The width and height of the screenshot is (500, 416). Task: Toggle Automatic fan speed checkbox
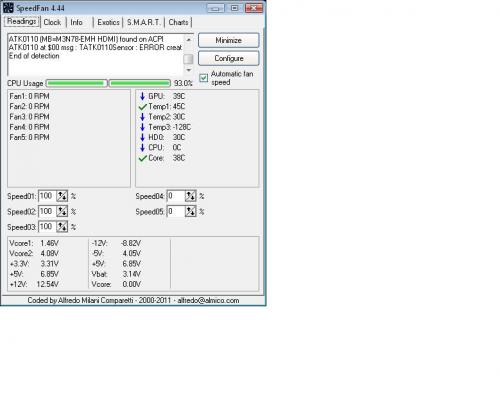coord(203,78)
